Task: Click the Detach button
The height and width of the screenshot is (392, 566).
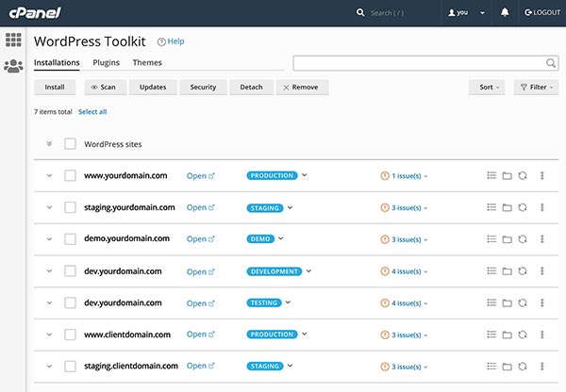Action: pos(251,88)
